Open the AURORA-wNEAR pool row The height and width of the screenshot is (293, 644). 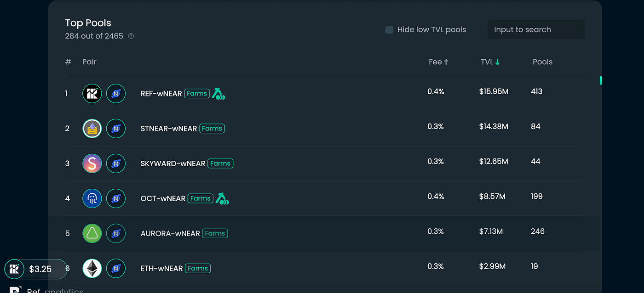[x=324, y=233]
